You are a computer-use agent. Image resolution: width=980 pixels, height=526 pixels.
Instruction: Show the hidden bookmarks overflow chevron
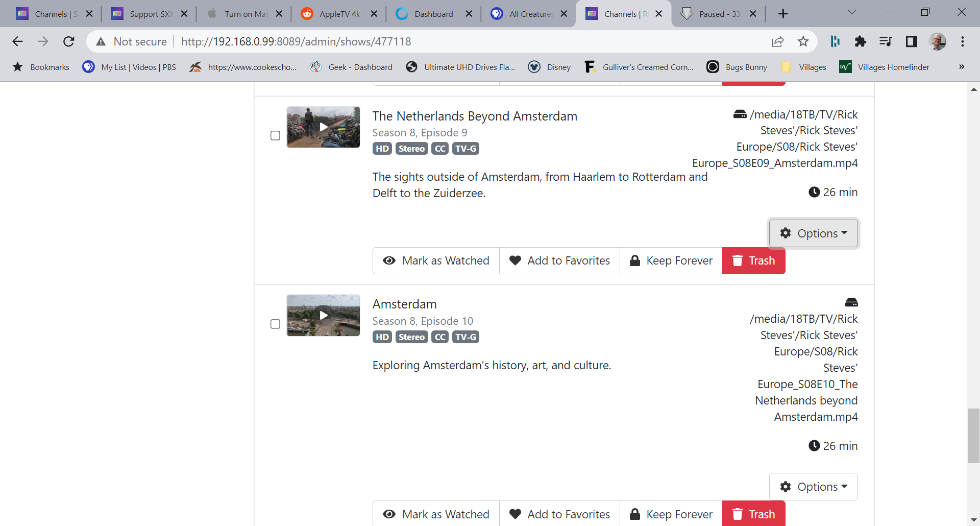[x=961, y=67]
